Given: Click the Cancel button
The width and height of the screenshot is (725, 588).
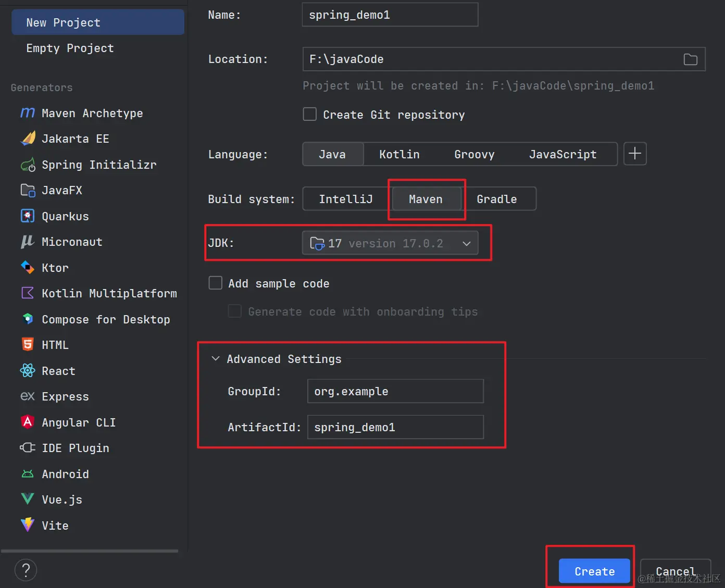Looking at the screenshot, I should (x=676, y=571).
